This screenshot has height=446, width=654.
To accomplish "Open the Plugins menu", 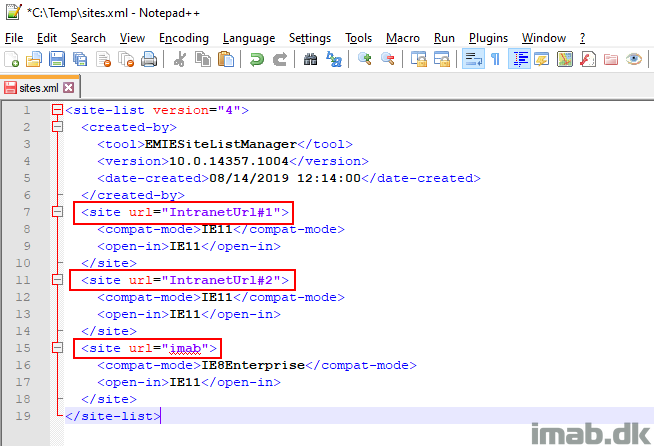I will coord(488,38).
